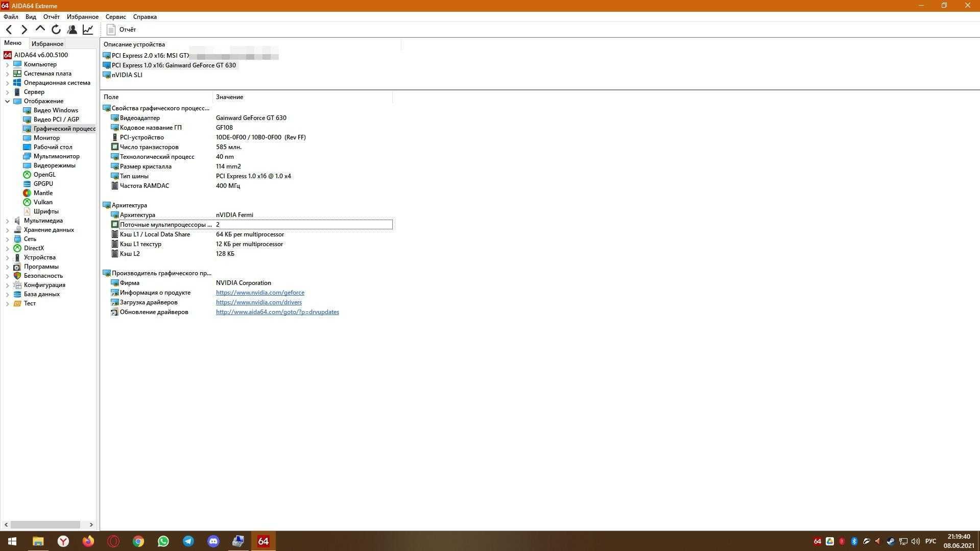This screenshot has width=980, height=551.
Task: Click the Устройства device icon
Action: click(x=17, y=257)
